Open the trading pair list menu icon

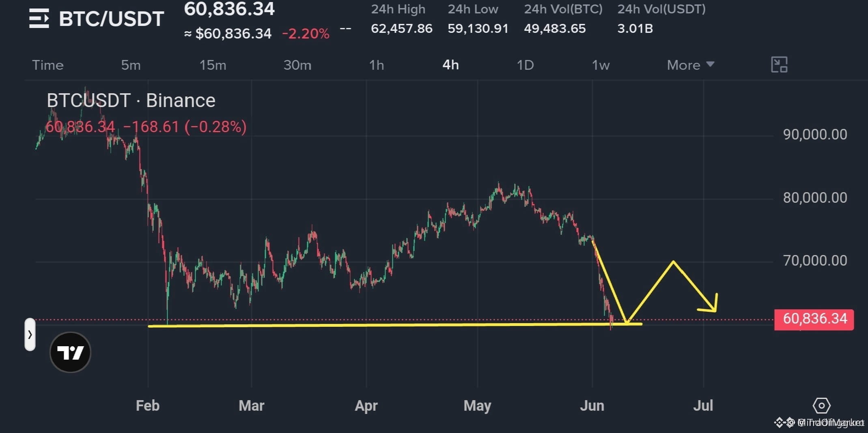(x=39, y=19)
